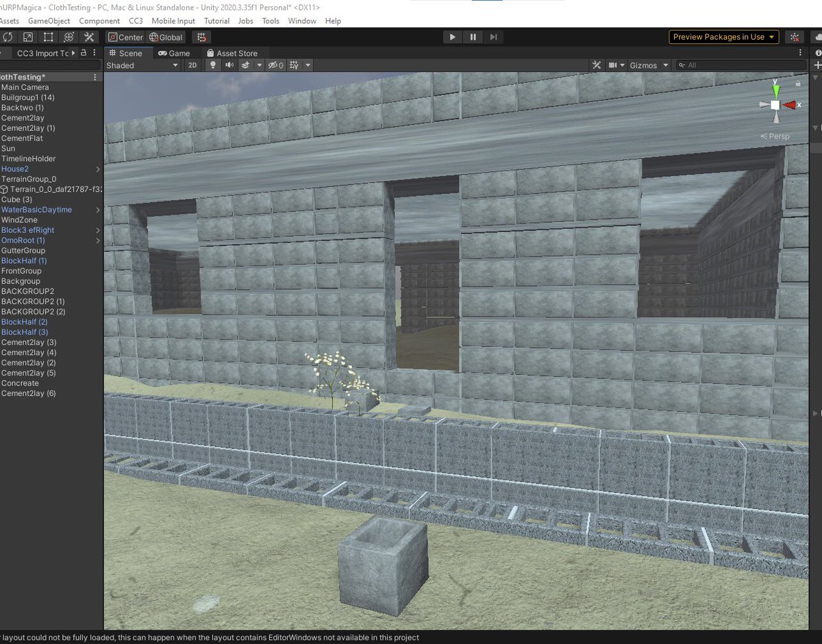The width and height of the screenshot is (822, 644).
Task: Lock the scene gizmo rotation
Action: pos(797,82)
